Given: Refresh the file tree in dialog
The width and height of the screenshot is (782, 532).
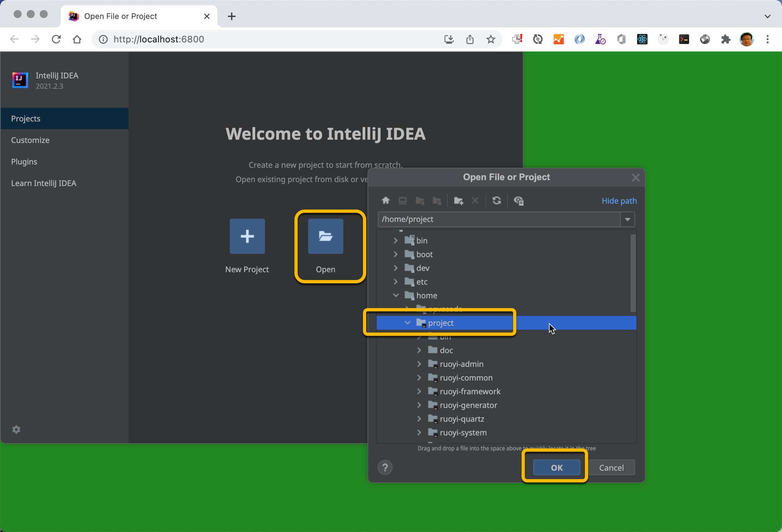Looking at the screenshot, I should [x=497, y=200].
